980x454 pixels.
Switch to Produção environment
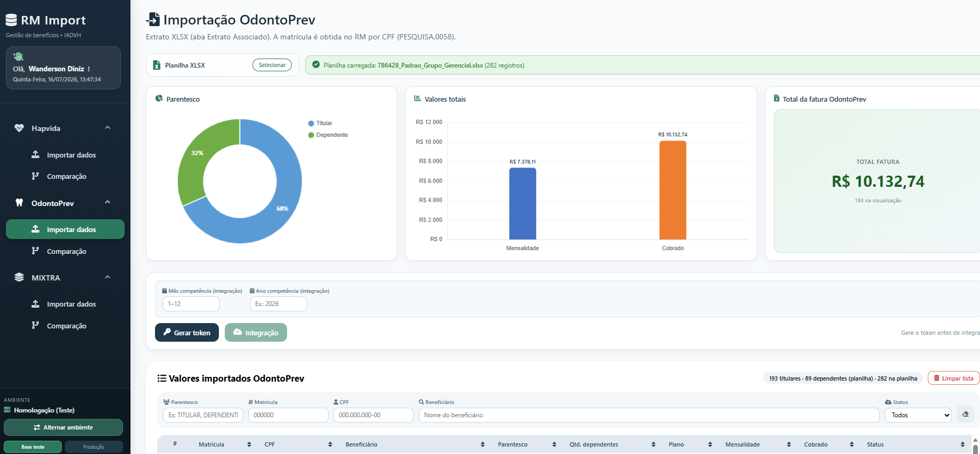(94, 447)
